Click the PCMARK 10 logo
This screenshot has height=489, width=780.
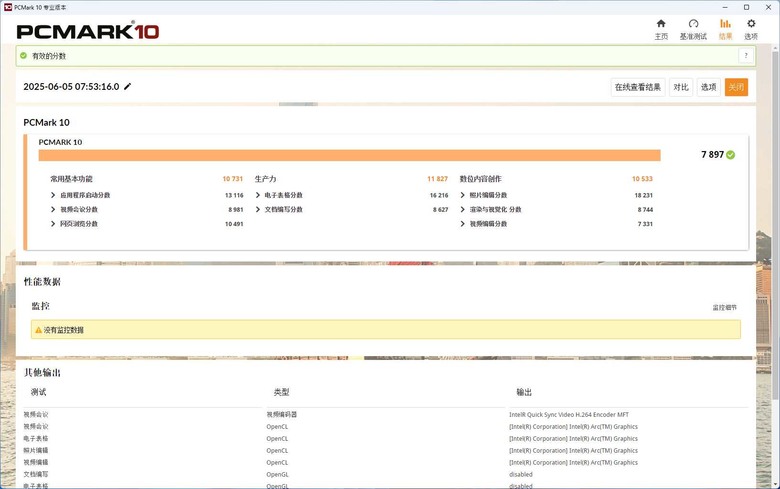coord(88,32)
